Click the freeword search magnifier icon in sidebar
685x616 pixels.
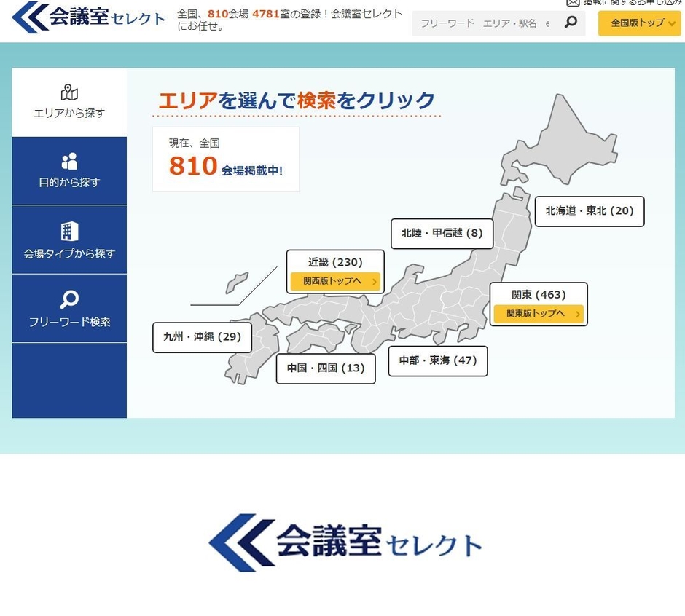coord(69,299)
